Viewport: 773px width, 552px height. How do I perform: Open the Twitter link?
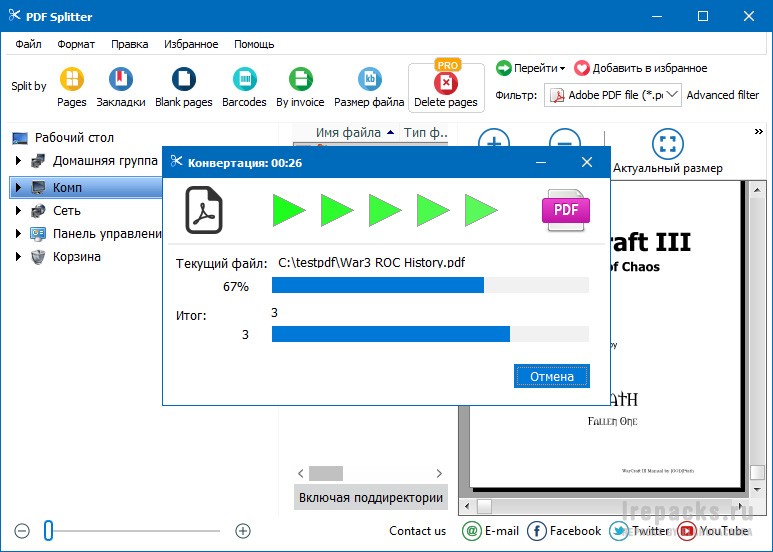639,531
